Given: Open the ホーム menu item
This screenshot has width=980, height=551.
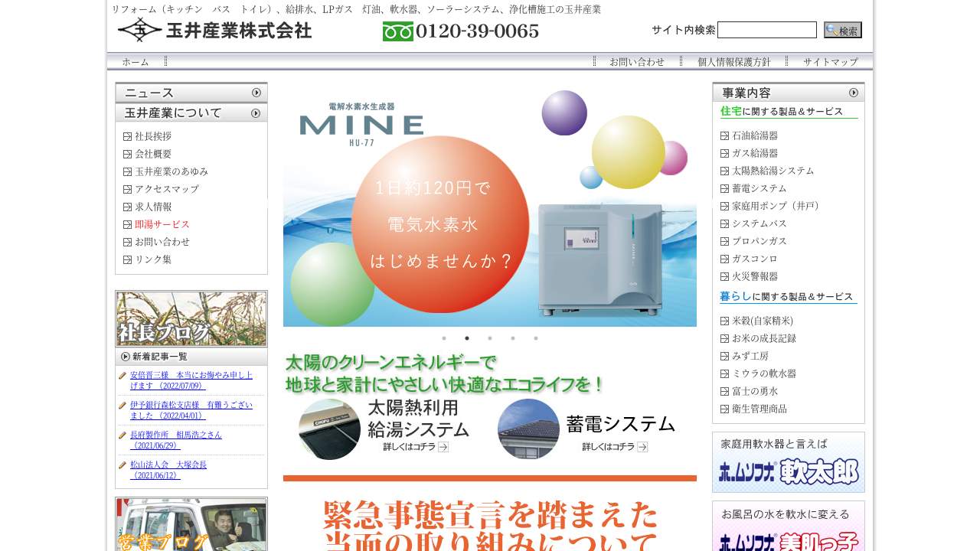Looking at the screenshot, I should [x=136, y=62].
